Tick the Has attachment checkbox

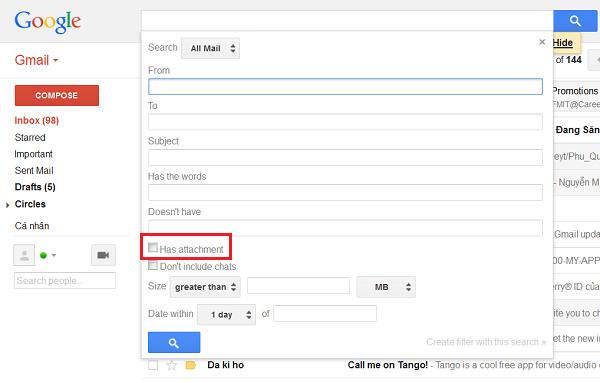pos(153,248)
